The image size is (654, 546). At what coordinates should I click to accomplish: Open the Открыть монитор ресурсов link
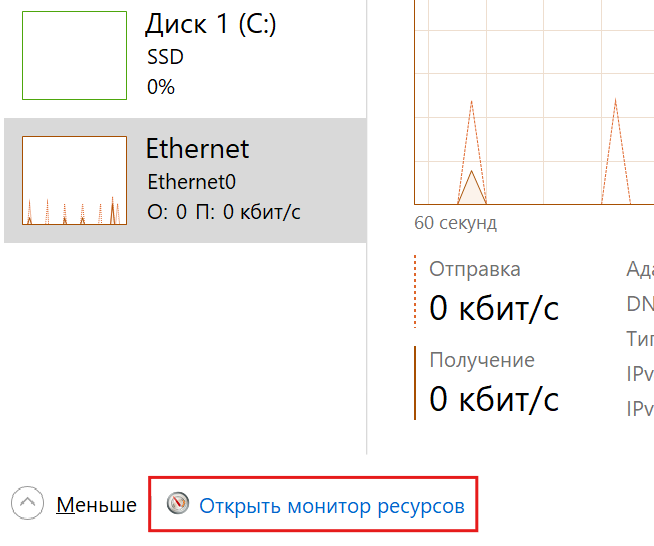[x=331, y=506]
